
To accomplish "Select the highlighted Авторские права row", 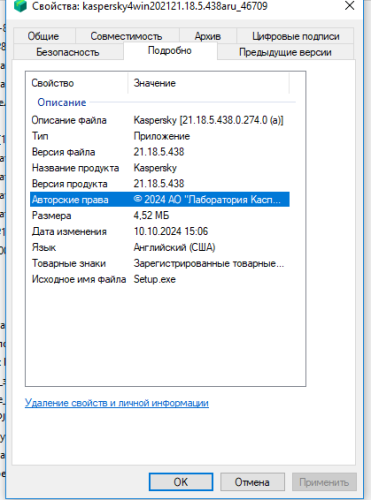I will [160, 199].
